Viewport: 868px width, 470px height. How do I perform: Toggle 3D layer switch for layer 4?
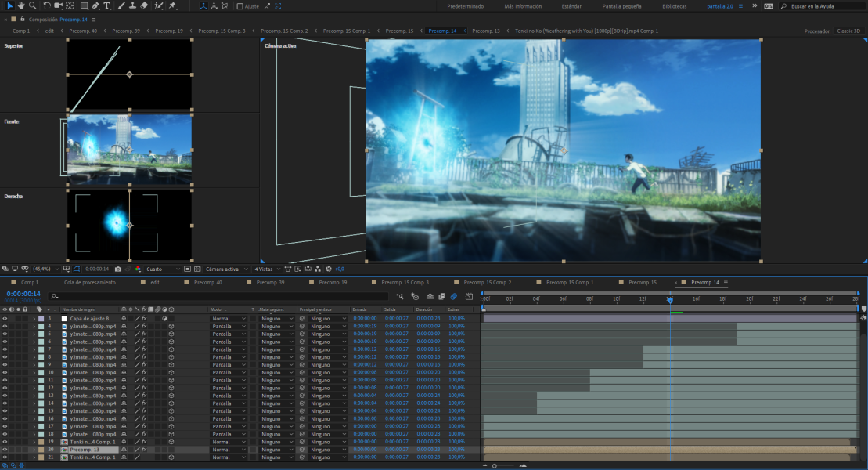(x=171, y=327)
